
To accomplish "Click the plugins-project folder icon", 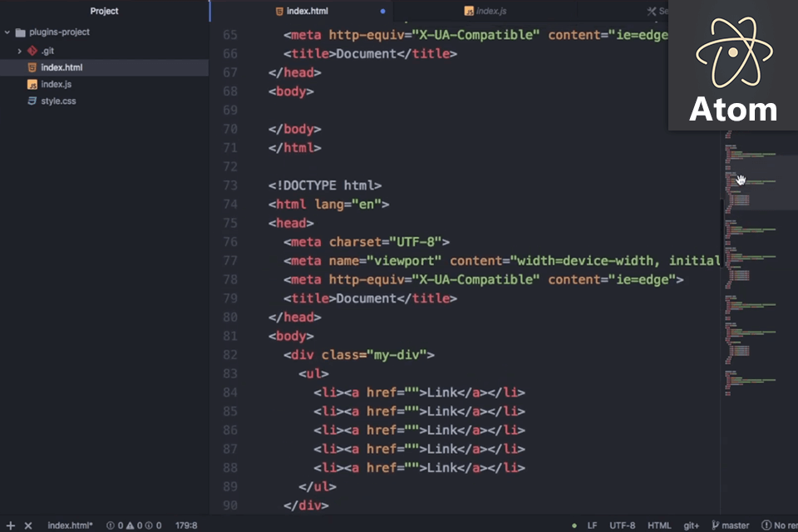I will tap(20, 32).
